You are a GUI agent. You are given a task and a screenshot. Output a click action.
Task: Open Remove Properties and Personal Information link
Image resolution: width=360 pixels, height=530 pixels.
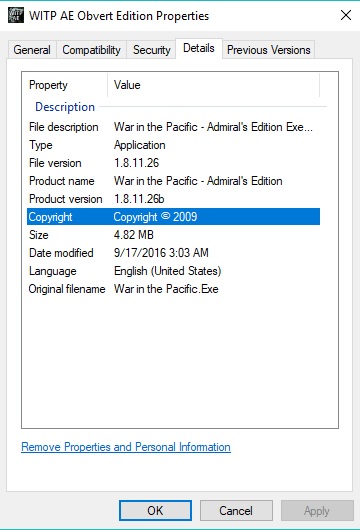tap(126, 447)
